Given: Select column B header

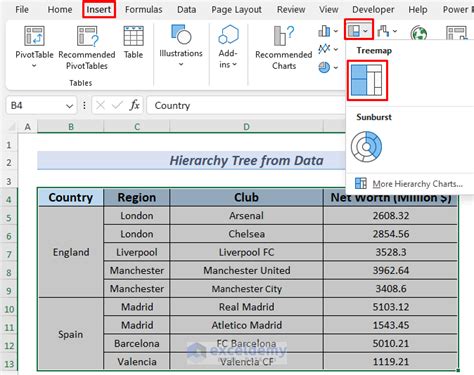Looking at the screenshot, I should pos(71,127).
